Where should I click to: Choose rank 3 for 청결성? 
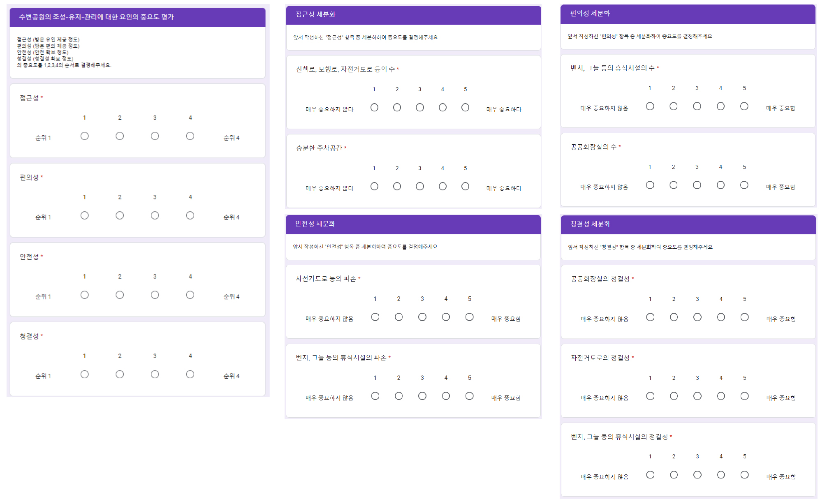[x=155, y=374]
